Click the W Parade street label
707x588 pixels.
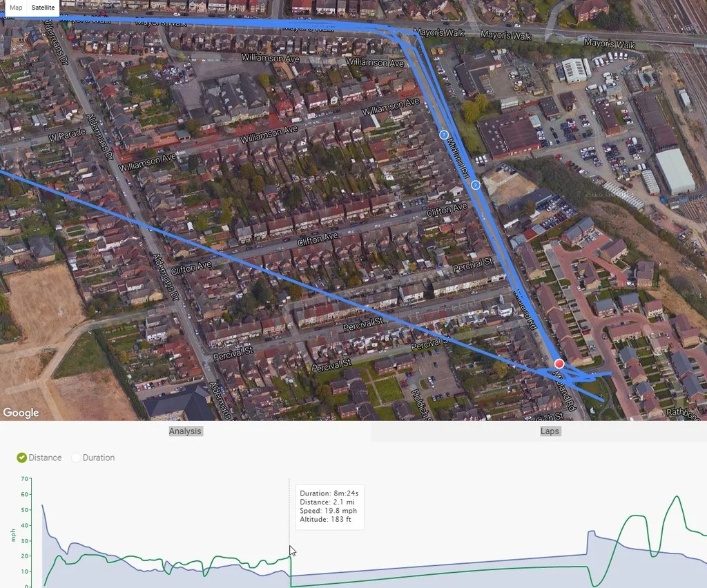click(67, 135)
